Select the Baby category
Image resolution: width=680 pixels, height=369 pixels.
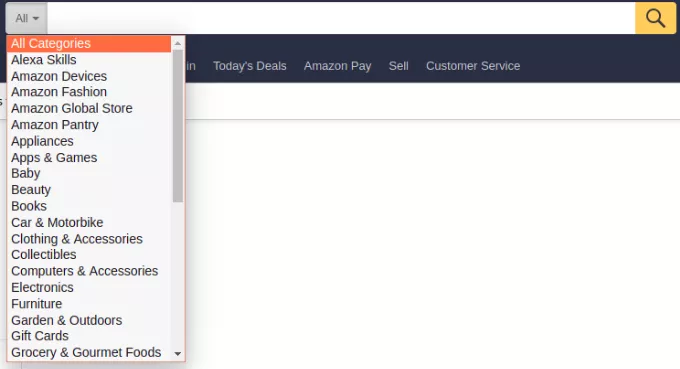(x=89, y=173)
